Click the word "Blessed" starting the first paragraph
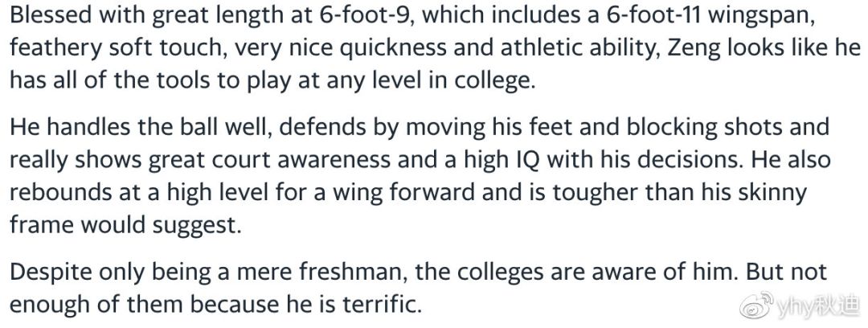Image resolution: width=868 pixels, height=328 pixels. (x=51, y=17)
